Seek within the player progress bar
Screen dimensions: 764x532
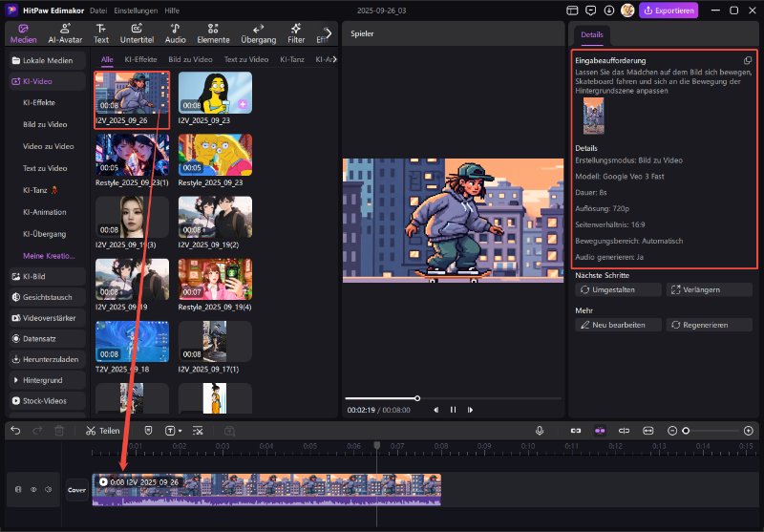click(453, 398)
